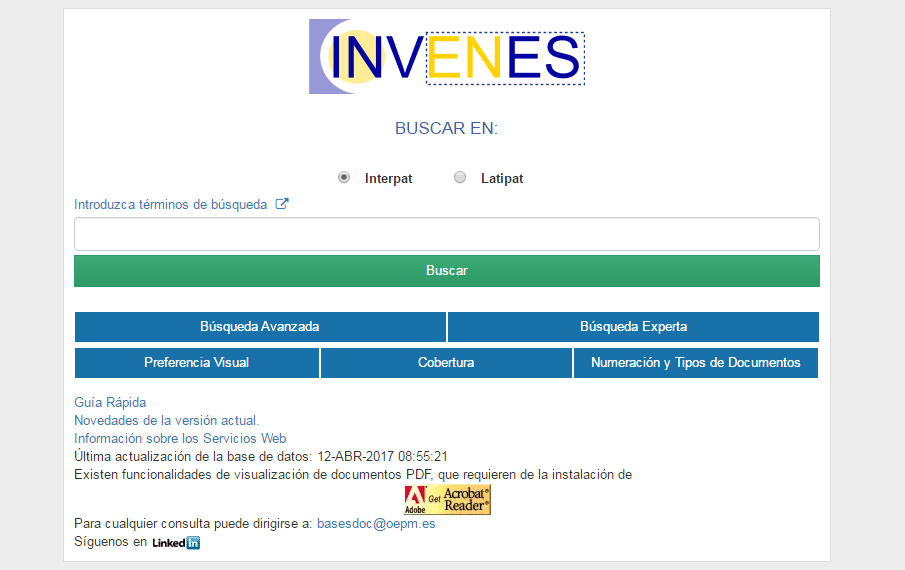Click the Interpat label text
905x570 pixels.
pyautogui.click(x=388, y=178)
